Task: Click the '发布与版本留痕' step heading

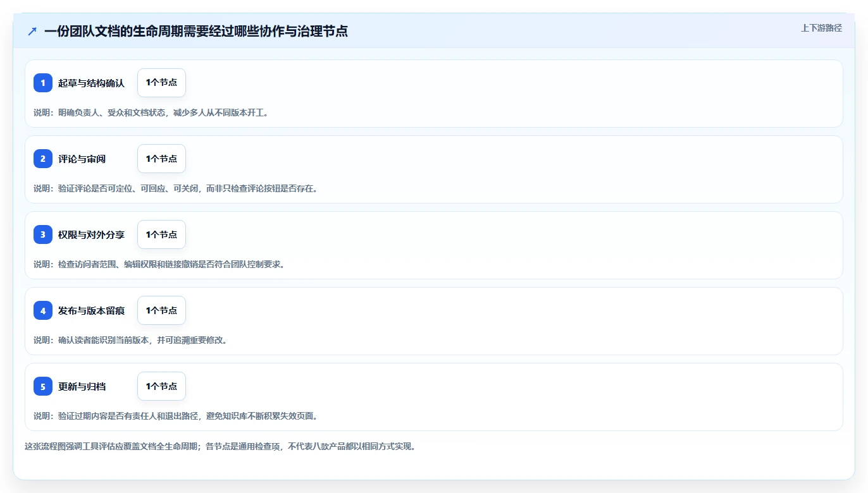Action: click(92, 310)
